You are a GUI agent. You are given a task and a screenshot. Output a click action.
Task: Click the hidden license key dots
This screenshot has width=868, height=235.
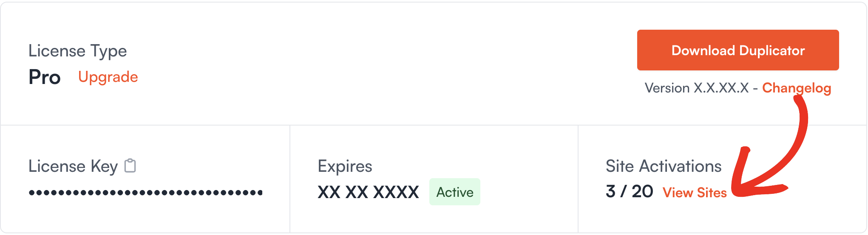click(x=146, y=193)
